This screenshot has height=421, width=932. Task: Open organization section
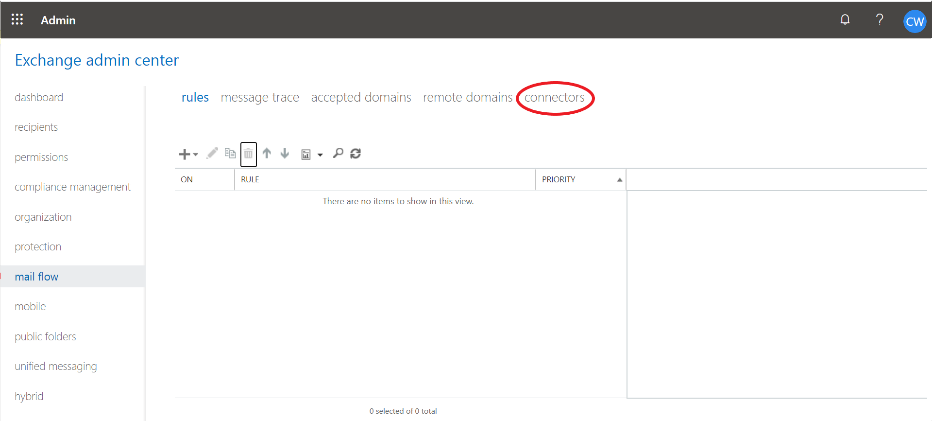[43, 217]
